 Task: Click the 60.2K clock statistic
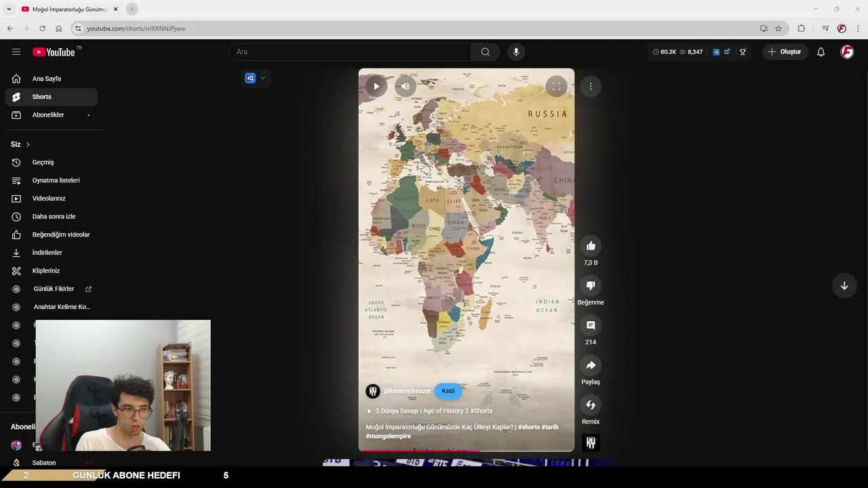coord(665,52)
